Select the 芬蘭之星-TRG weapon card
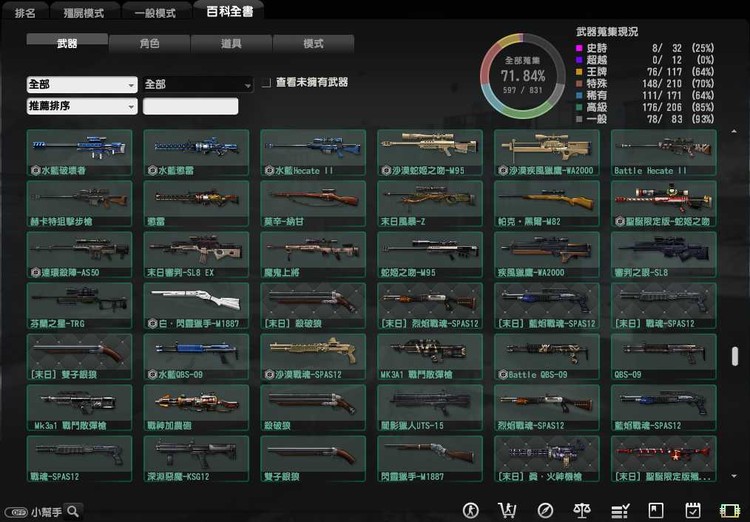Image resolution: width=750 pixels, height=522 pixels. click(x=79, y=306)
